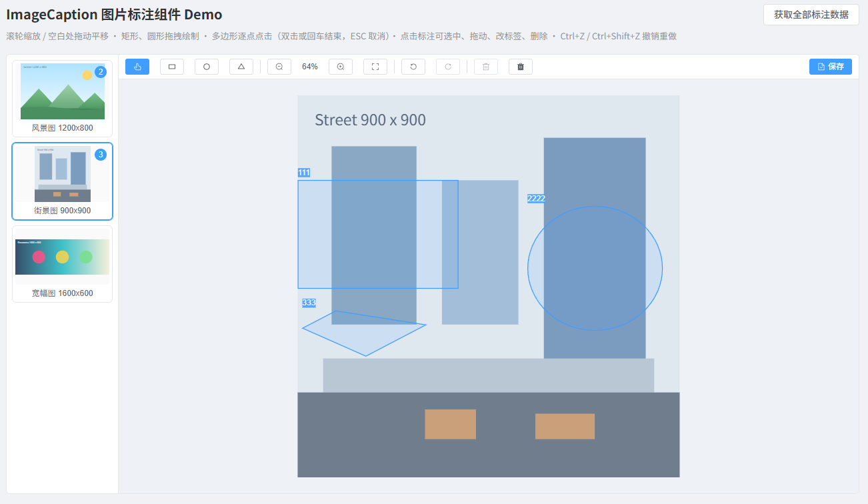The width and height of the screenshot is (868, 504).
Task: Click the 111 annotation label tag
Action: [x=304, y=173]
